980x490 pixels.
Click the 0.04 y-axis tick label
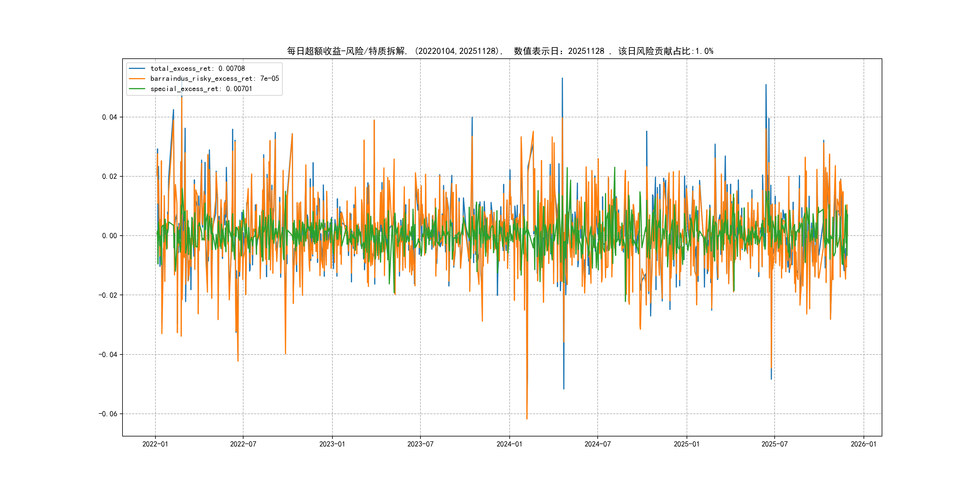point(109,117)
